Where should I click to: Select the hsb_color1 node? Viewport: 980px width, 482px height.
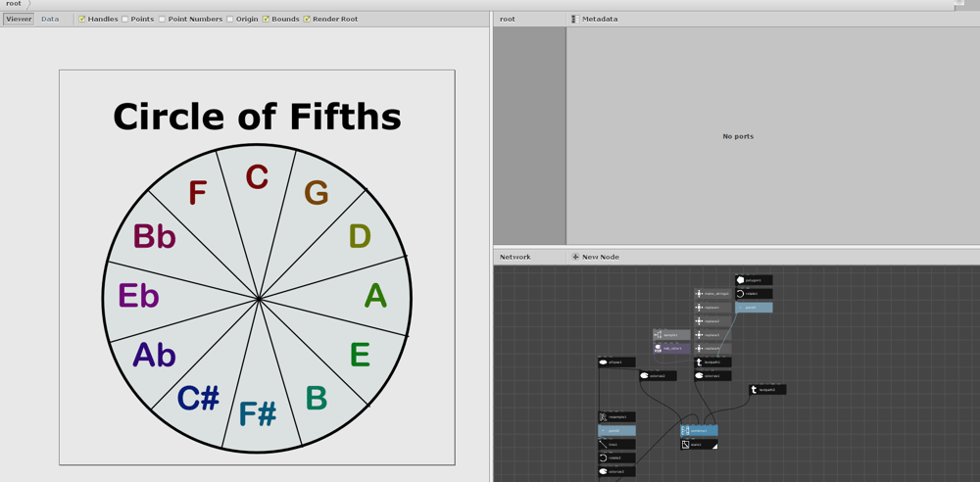tap(672, 348)
